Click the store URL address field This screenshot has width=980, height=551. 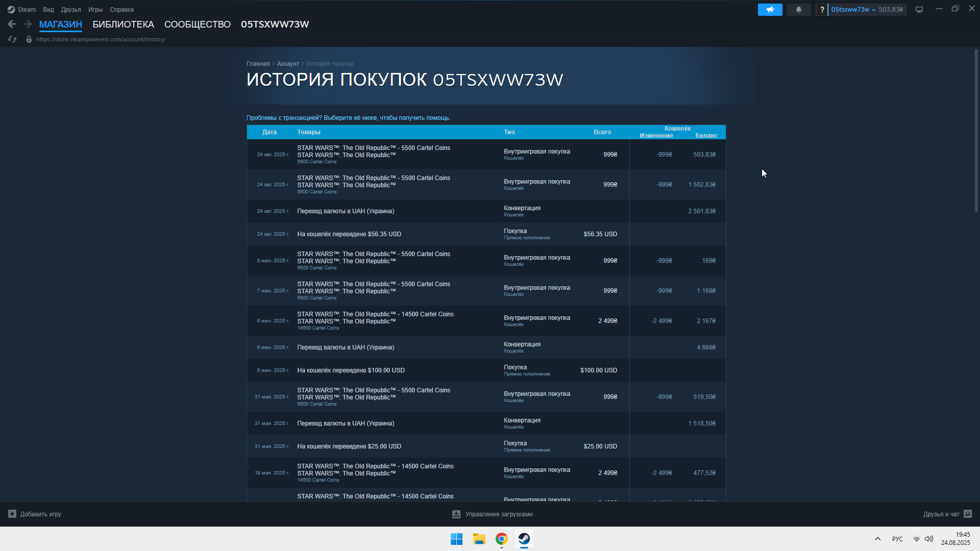101,39
